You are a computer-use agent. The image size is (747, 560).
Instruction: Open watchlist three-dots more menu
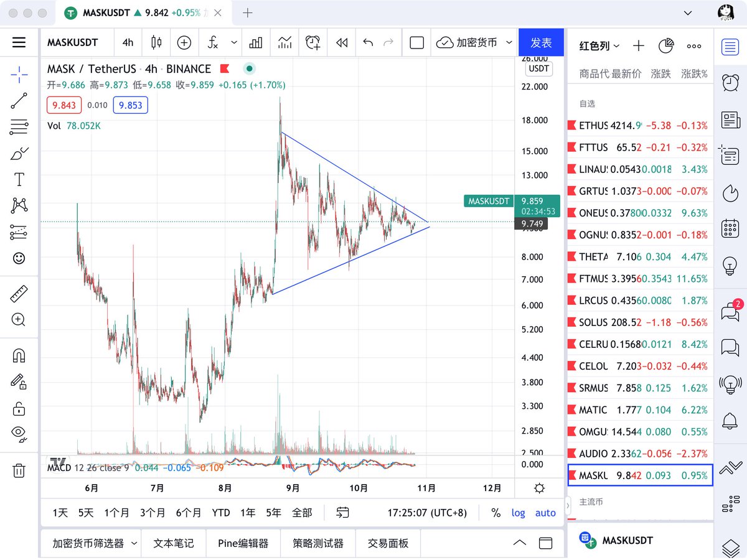pyautogui.click(x=694, y=45)
